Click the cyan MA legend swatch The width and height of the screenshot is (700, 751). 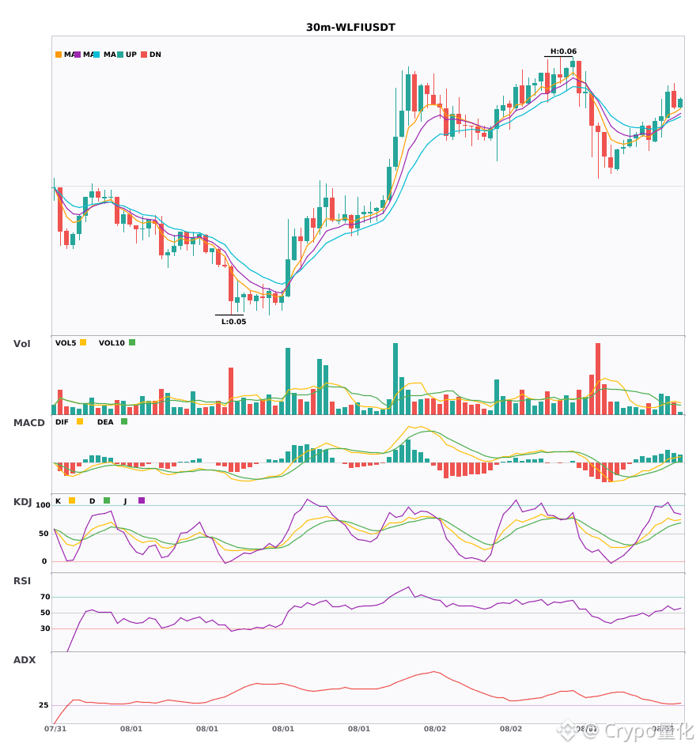[x=96, y=55]
